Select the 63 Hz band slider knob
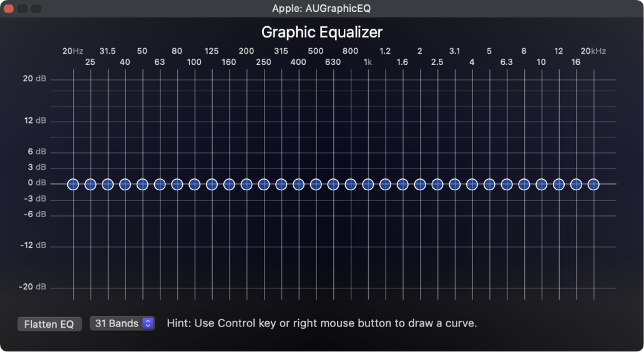The image size is (644, 352). [x=160, y=184]
